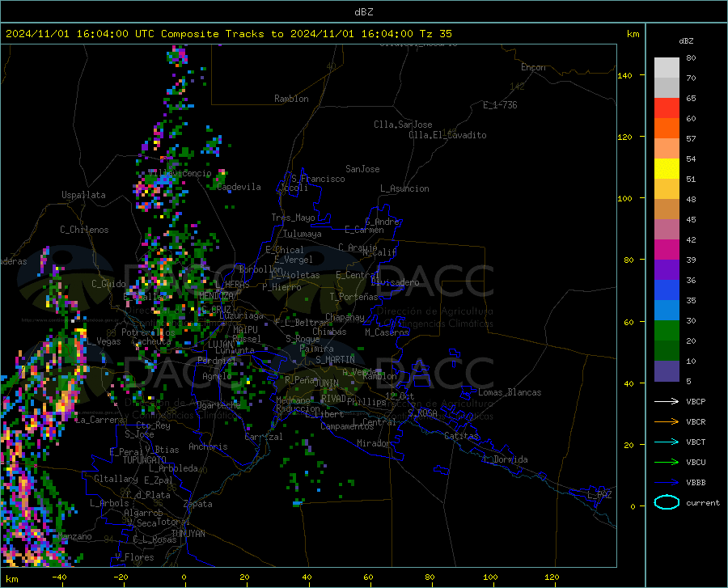
Task: Click the 'Tres_Mayo' map label
Action: point(293,218)
